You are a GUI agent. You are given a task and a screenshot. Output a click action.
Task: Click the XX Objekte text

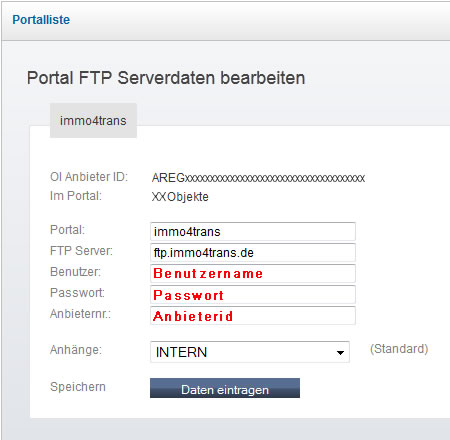(180, 197)
